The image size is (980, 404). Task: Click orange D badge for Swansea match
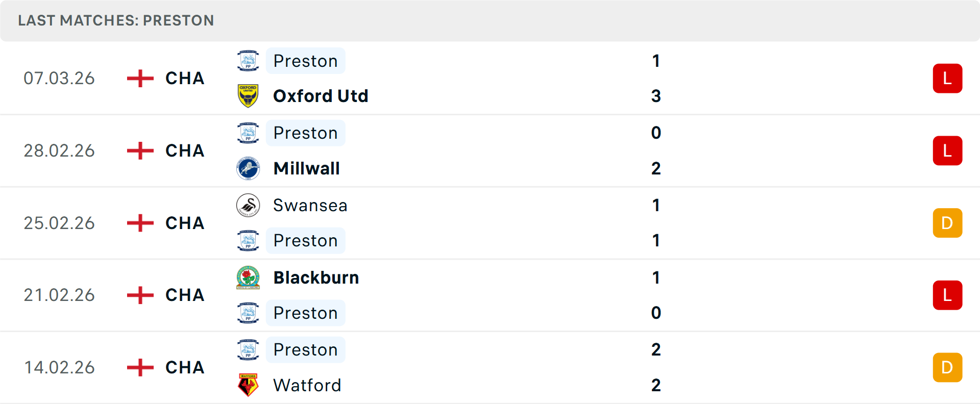click(947, 223)
